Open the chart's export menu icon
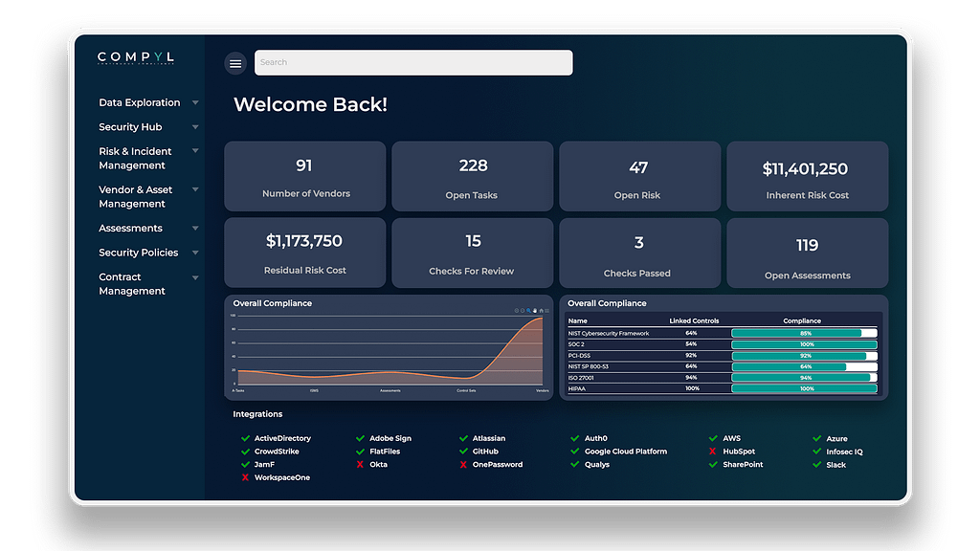980x551 pixels. coord(546,311)
